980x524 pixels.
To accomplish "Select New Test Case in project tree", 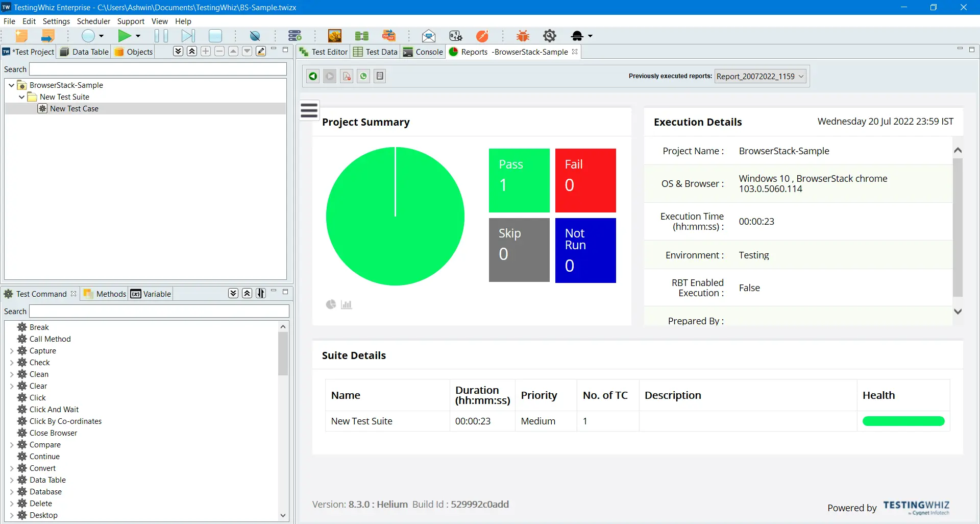I will [x=74, y=109].
